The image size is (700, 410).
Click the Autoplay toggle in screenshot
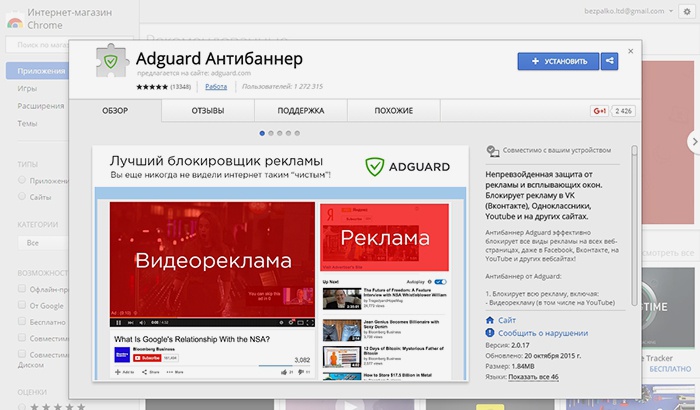pyautogui.click(x=440, y=282)
